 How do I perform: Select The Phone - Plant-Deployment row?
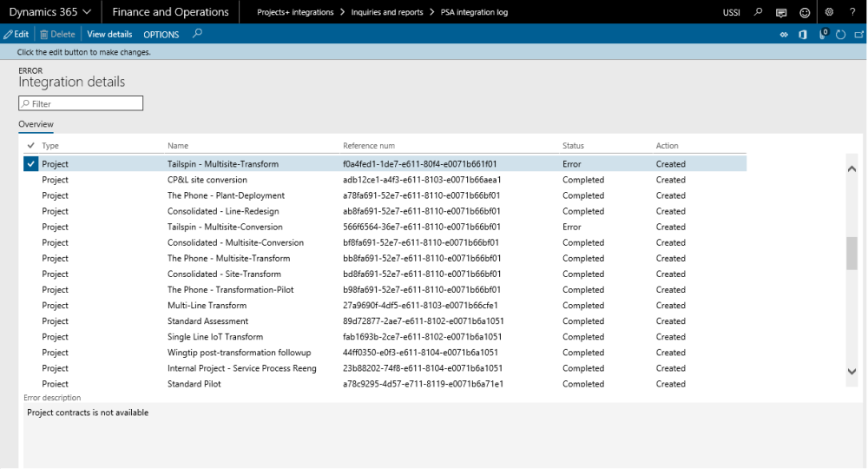coord(385,195)
